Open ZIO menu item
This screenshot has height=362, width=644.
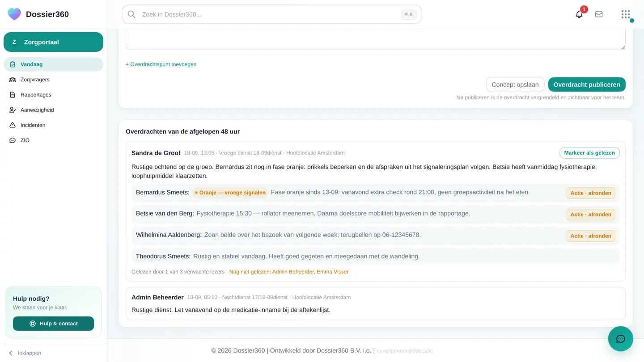(x=53, y=140)
